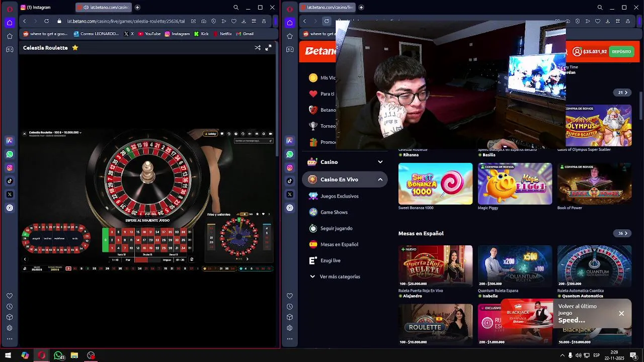Mark Celestia Roulette as favorite with star
This screenshot has width=644, height=362.
75,48
